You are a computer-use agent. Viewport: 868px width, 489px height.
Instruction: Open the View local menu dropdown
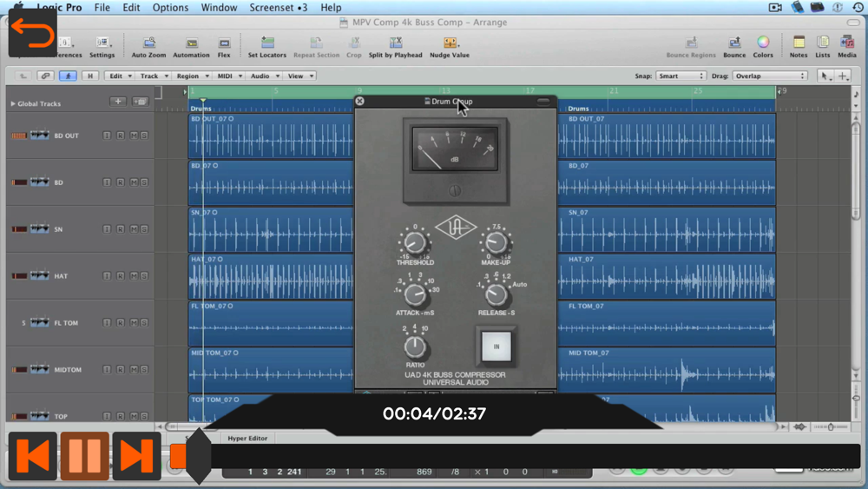tap(300, 76)
